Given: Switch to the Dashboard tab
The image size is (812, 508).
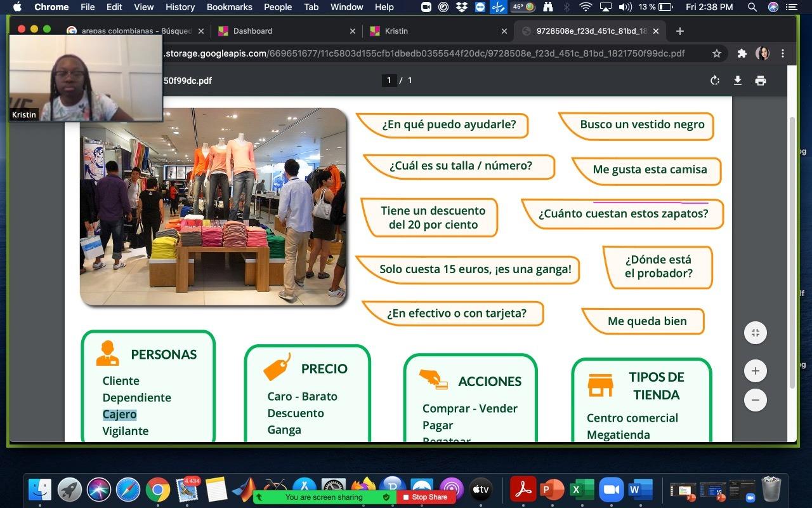Looking at the screenshot, I should point(285,31).
